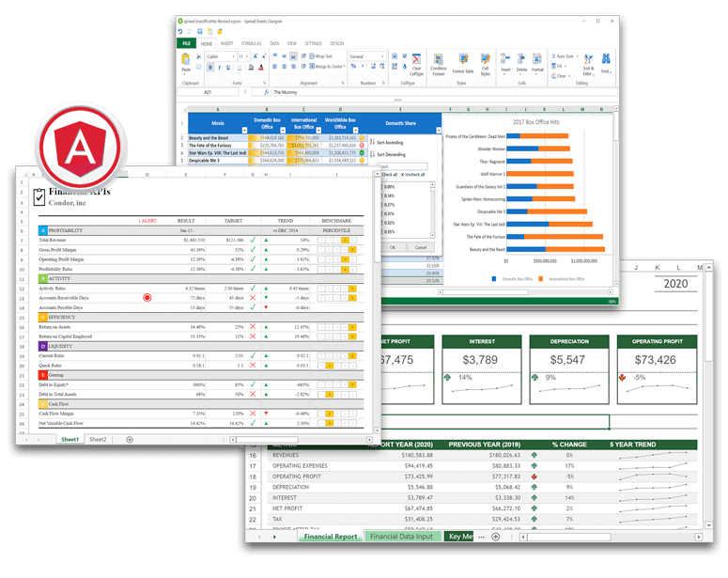Check the 0.35% filter checkbox
The width and height of the screenshot is (728, 578).
coord(382,231)
